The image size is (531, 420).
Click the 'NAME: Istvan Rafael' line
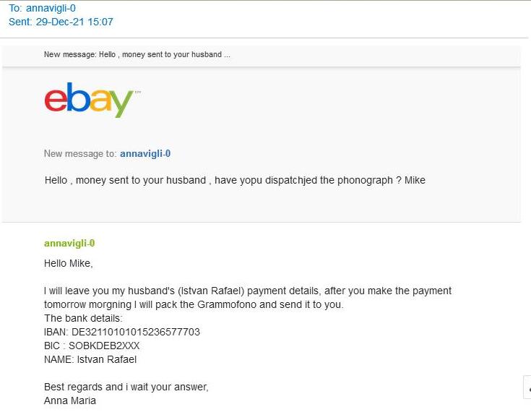[x=90, y=359]
